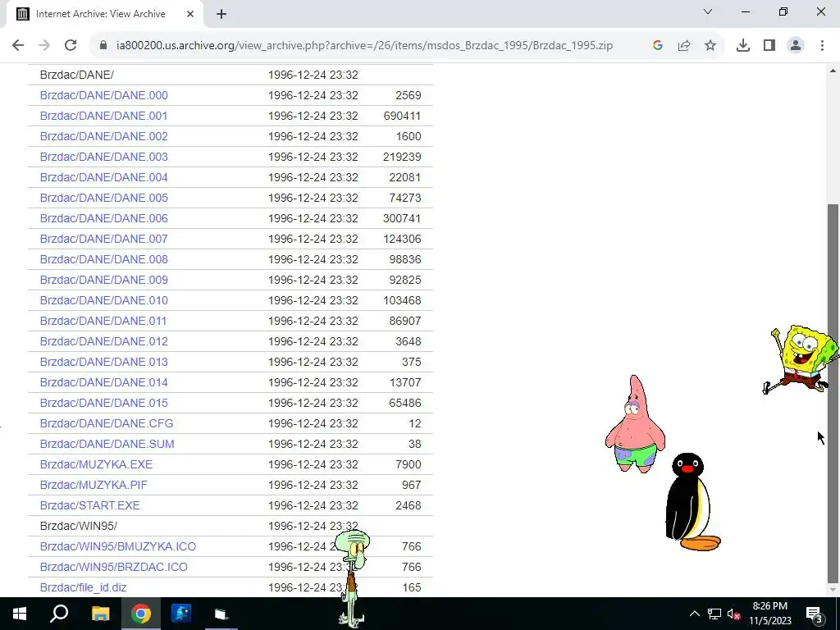Open Brzdac/START.EXE link
Viewport: 840px width, 630px height.
coord(90,505)
